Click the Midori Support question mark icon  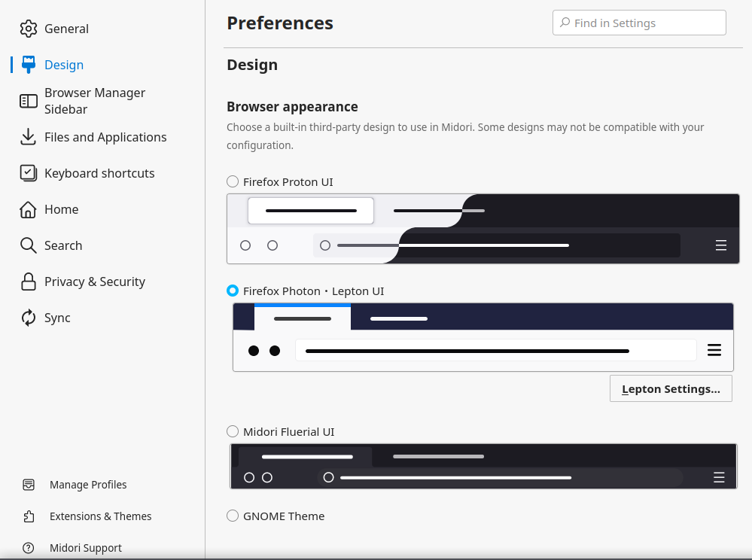coord(29,547)
